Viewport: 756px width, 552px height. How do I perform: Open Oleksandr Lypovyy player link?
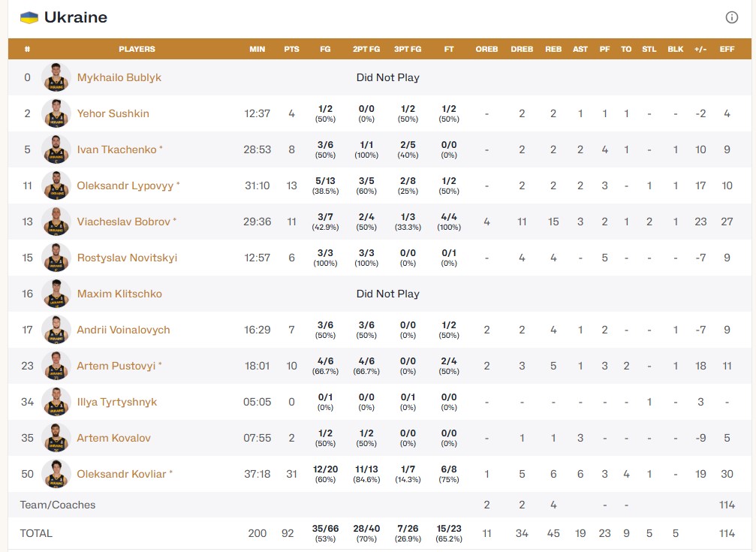point(125,186)
